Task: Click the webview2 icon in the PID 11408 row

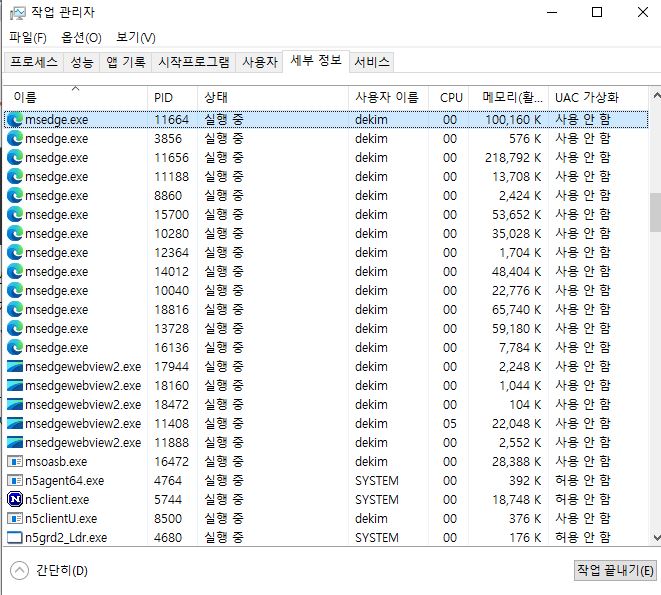Action: click(15, 423)
